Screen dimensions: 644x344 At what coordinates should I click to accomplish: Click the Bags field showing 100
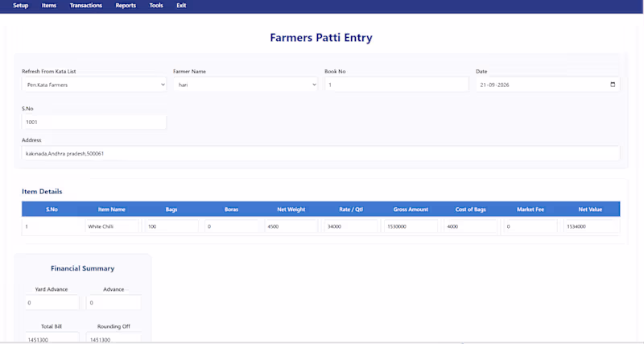[x=171, y=226]
